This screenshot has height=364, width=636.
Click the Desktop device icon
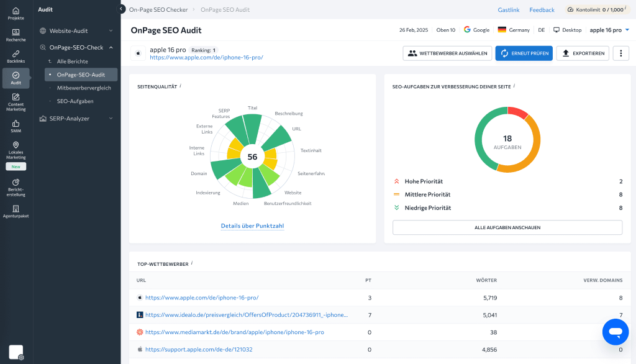tap(556, 30)
